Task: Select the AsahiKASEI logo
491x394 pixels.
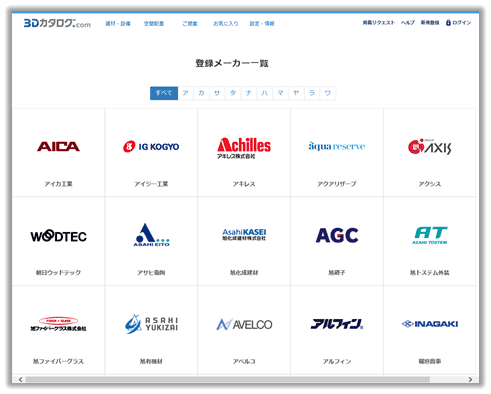Action: [x=244, y=235]
